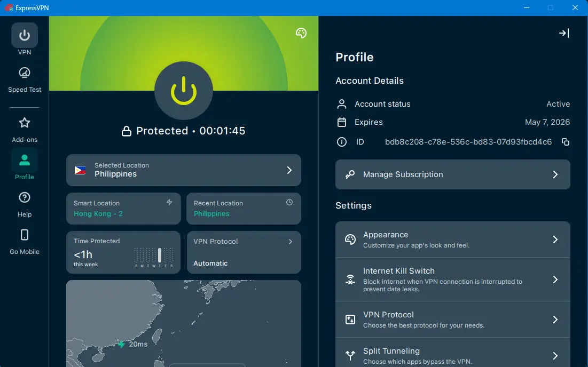The height and width of the screenshot is (367, 588).
Task: Expand VPN Protocol settings chevron
Action: 555,320
